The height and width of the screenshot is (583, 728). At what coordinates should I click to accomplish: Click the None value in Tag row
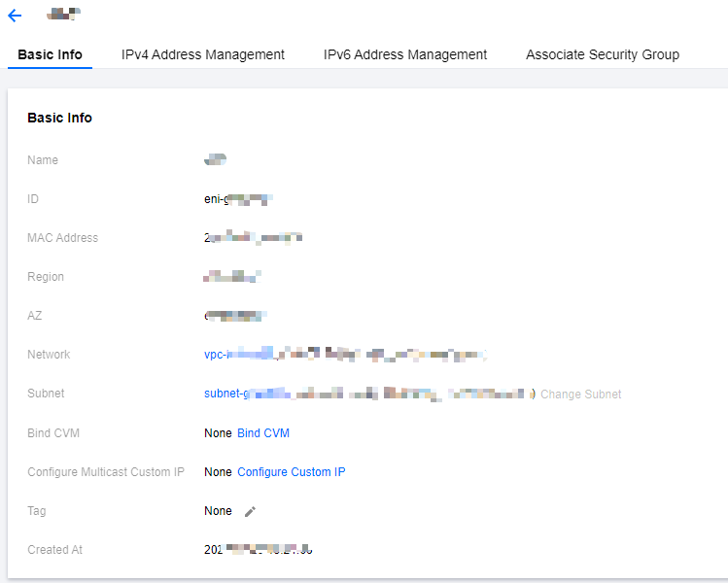(x=218, y=511)
